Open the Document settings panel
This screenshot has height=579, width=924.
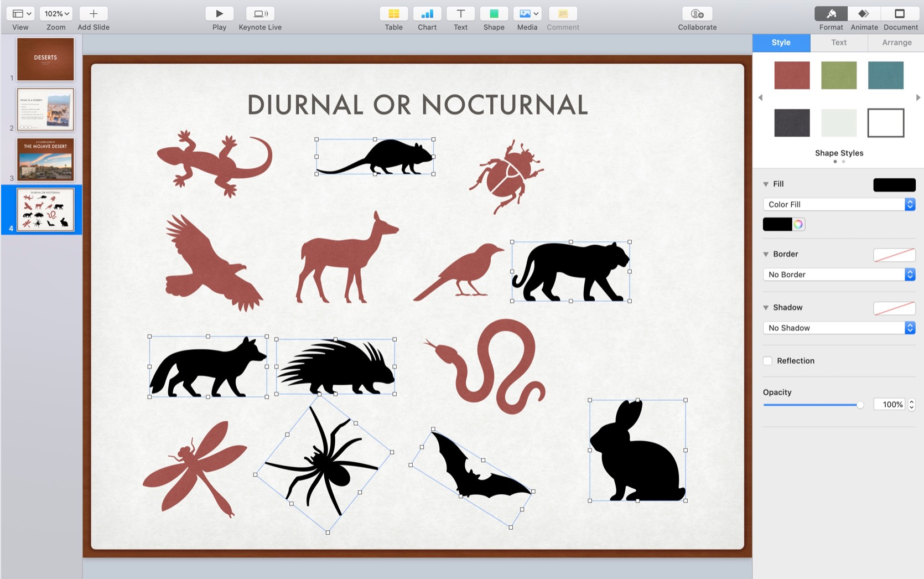tap(900, 14)
